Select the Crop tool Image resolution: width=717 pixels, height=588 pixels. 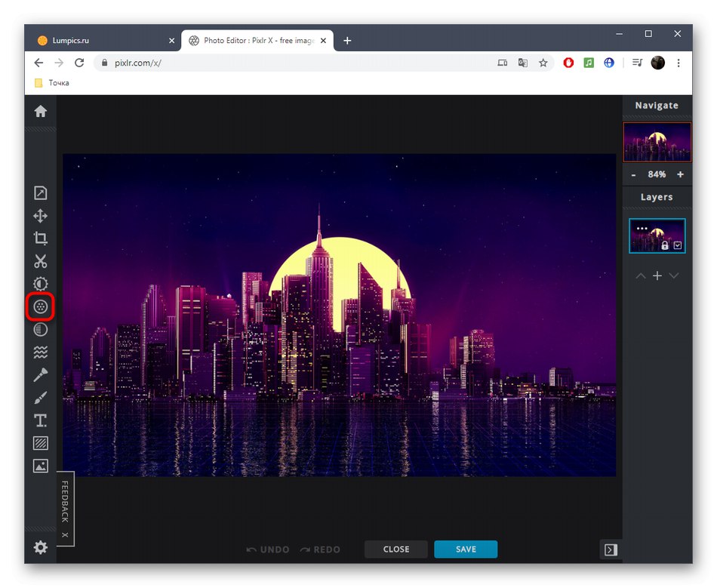point(40,239)
